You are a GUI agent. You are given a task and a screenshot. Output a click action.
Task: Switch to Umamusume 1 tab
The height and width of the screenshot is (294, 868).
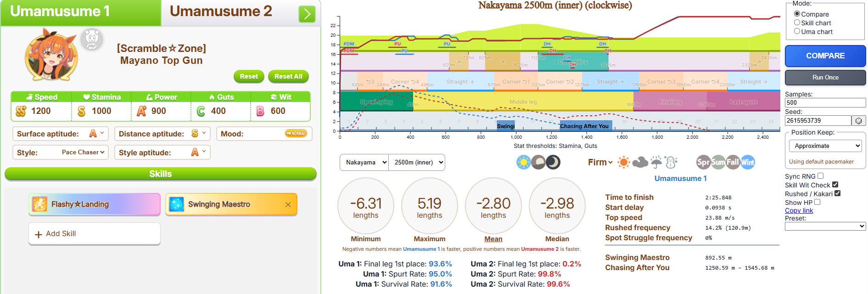coord(81,13)
